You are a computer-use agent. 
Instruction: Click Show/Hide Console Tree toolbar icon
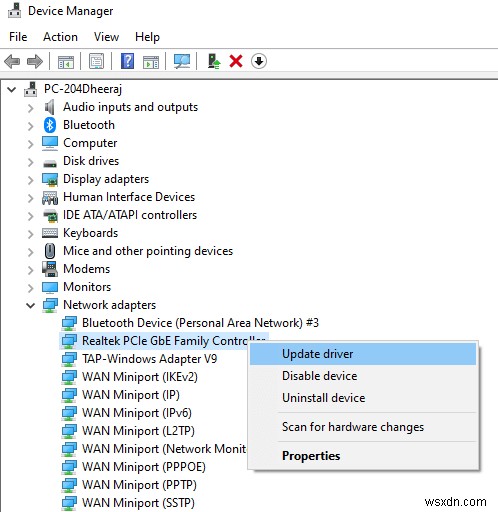click(66, 62)
